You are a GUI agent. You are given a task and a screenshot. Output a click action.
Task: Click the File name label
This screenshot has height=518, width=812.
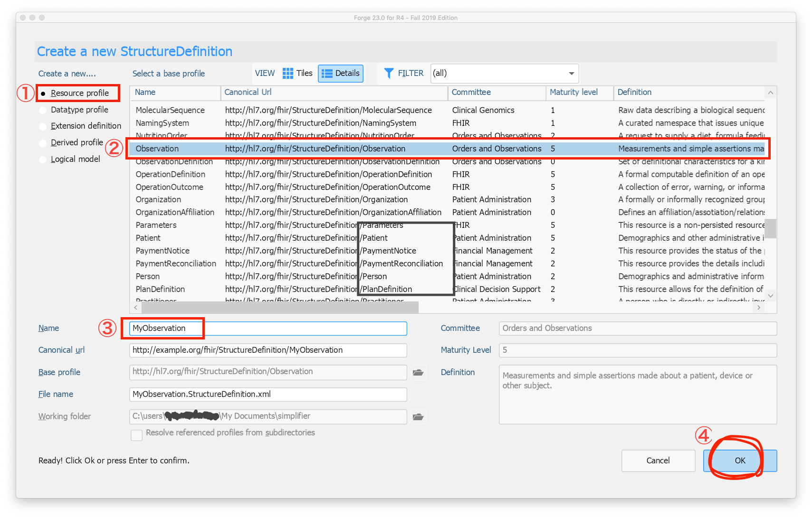56,394
